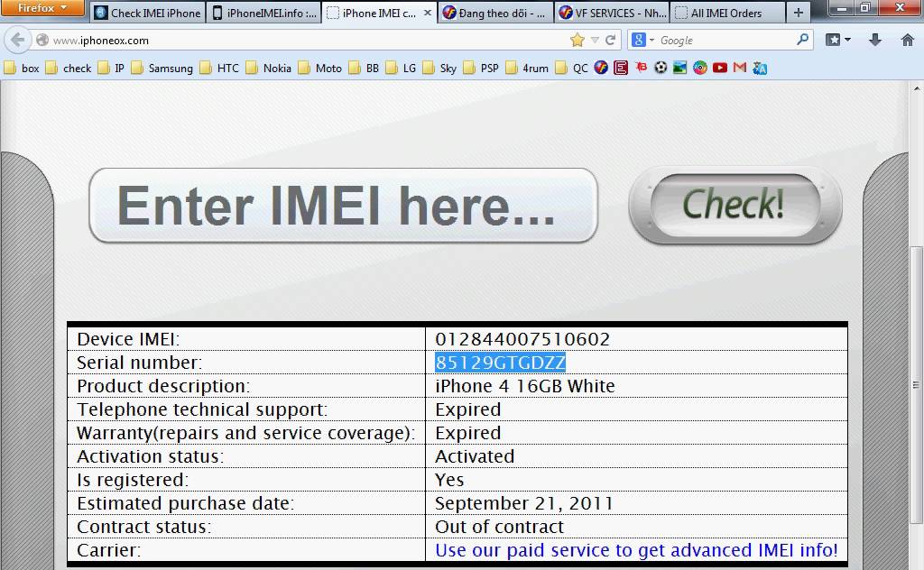The image size is (924, 570).
Task: Click the paid service advanced IMEI info link
Action: [x=636, y=550]
